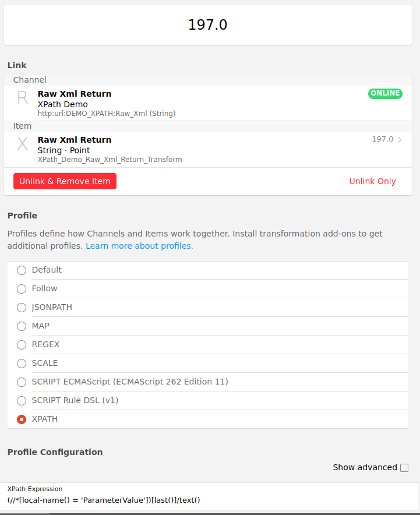Click the 197.0 state value card
Viewport: 420px width, 515px height.
pos(208,24)
